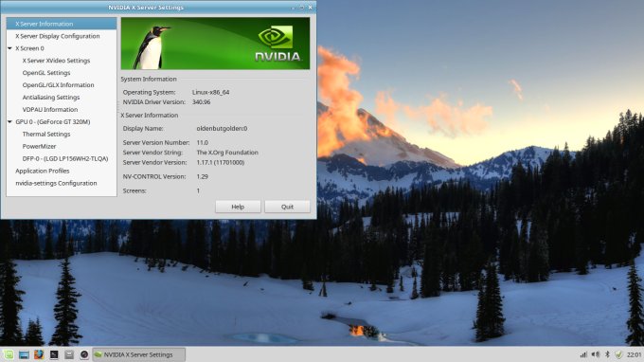The image size is (644, 362).
Task: Open the file manager launcher in the panel
Action: click(69, 354)
